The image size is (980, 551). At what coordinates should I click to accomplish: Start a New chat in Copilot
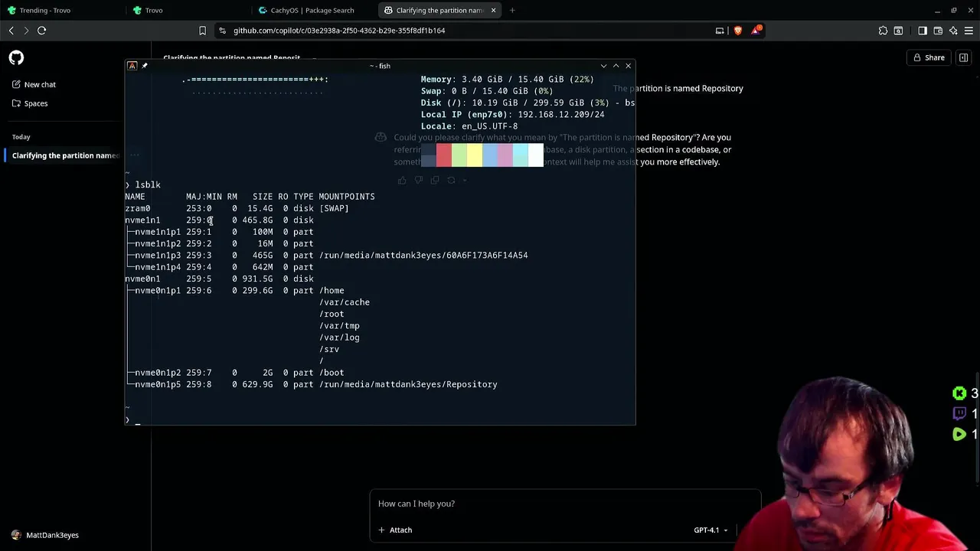[34, 84]
